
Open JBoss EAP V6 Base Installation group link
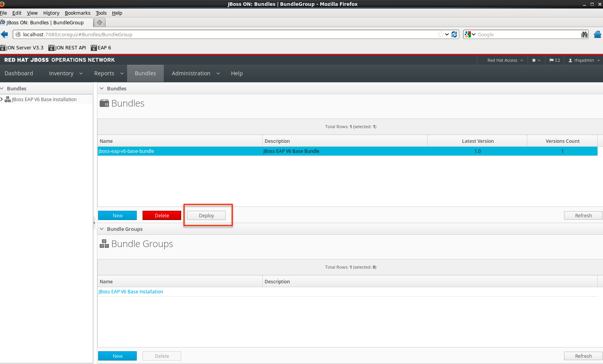[131, 291]
